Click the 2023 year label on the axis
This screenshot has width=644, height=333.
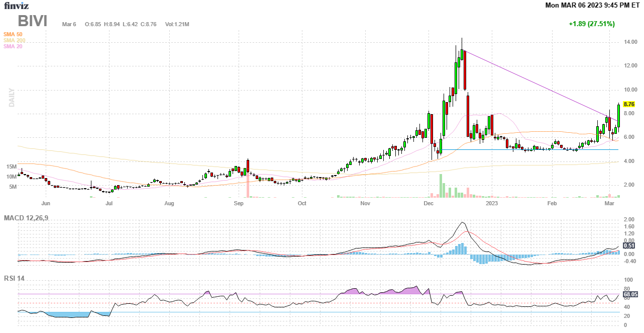point(492,204)
